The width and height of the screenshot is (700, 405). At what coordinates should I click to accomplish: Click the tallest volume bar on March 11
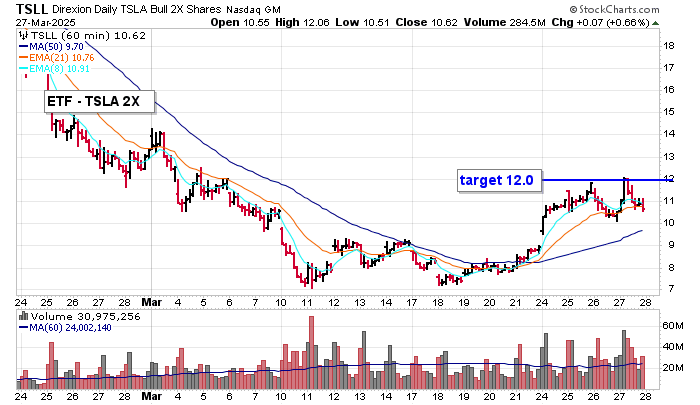coord(312,352)
